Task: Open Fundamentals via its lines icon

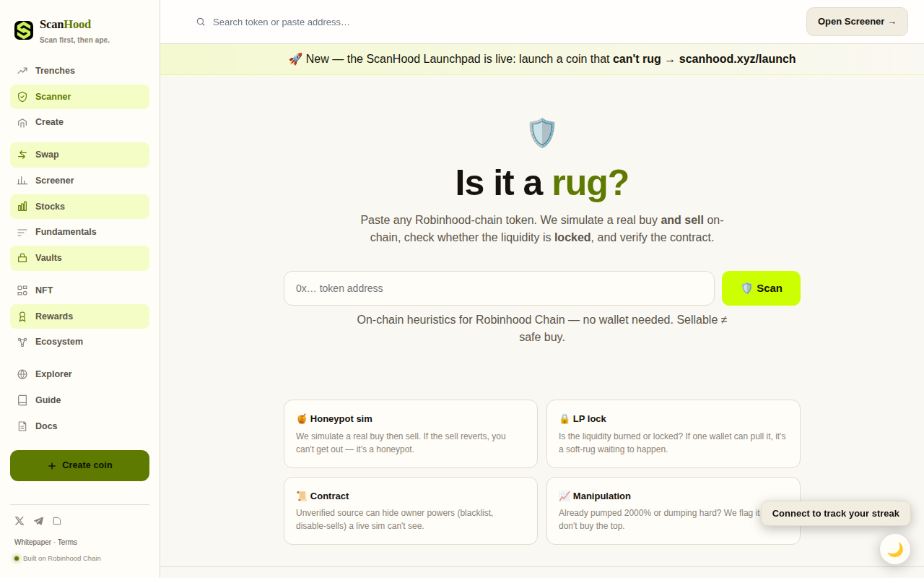Action: (22, 232)
